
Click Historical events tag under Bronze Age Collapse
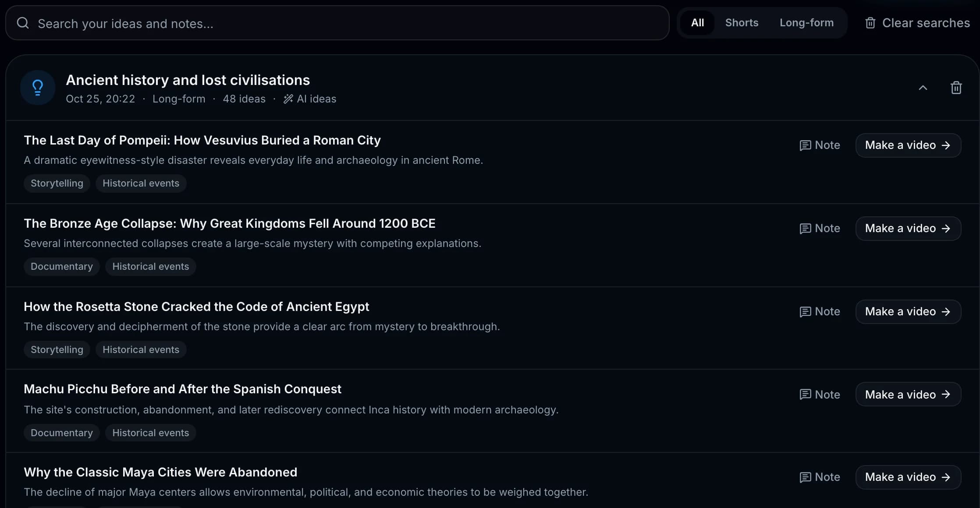coord(150,266)
